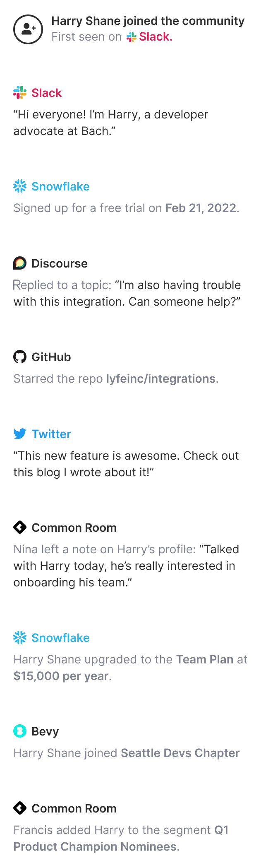The image size is (273, 868).
Task: Click the Common Room icon above Nina's note
Action: tap(20, 527)
